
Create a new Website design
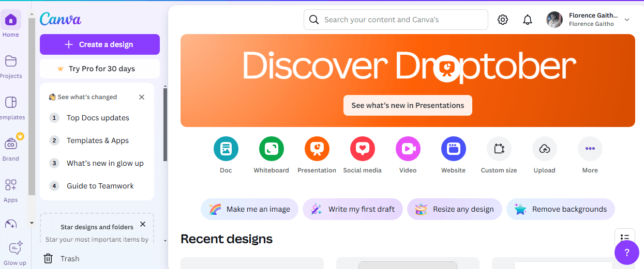[454, 149]
